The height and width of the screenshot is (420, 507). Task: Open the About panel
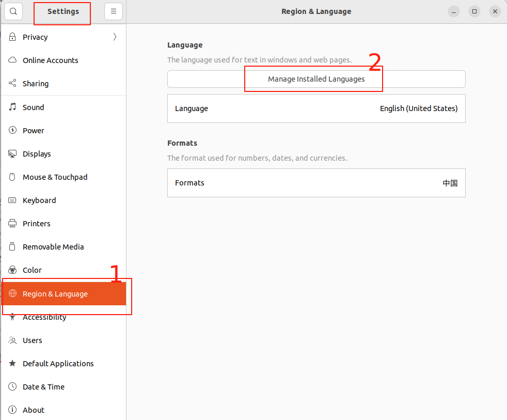(64, 410)
